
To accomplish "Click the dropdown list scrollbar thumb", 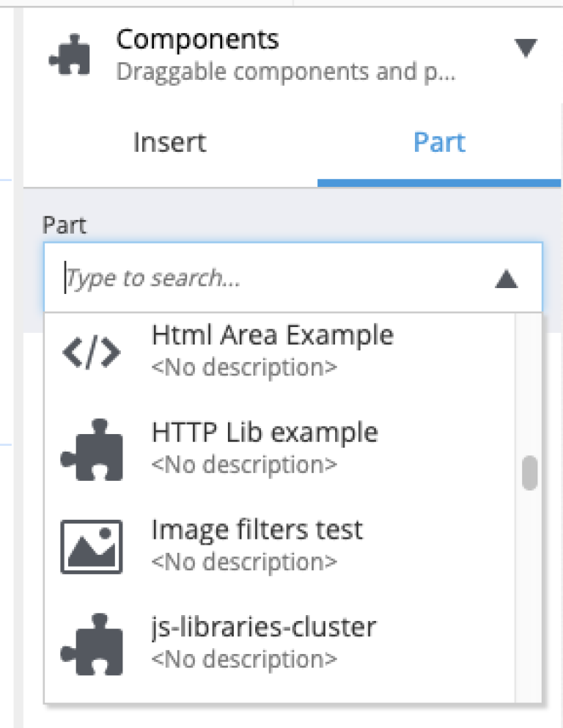I will (529, 473).
